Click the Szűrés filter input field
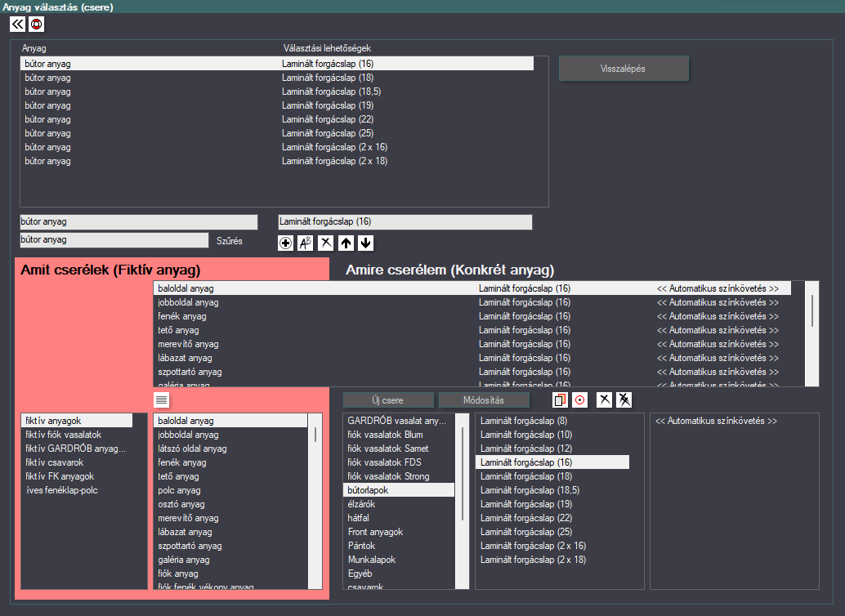845x616 pixels. [x=114, y=240]
